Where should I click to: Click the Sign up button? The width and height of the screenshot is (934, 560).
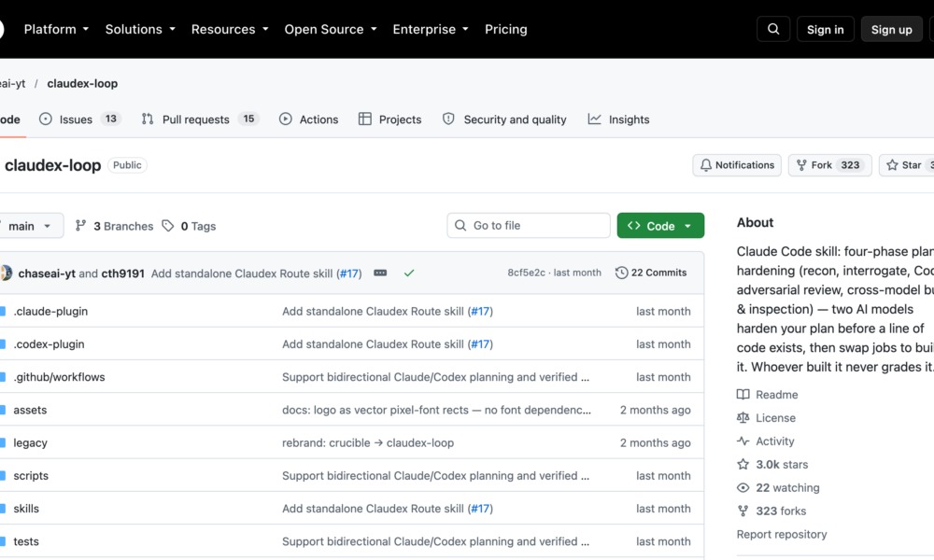891,29
